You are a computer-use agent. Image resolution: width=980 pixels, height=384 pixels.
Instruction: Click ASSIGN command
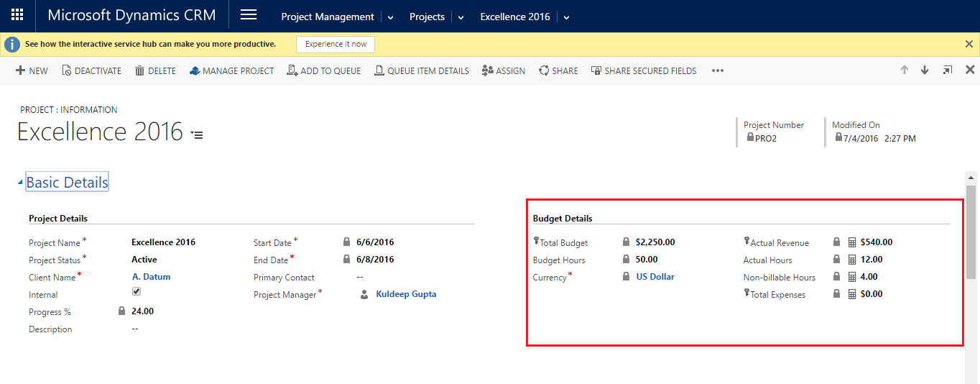[x=504, y=70]
